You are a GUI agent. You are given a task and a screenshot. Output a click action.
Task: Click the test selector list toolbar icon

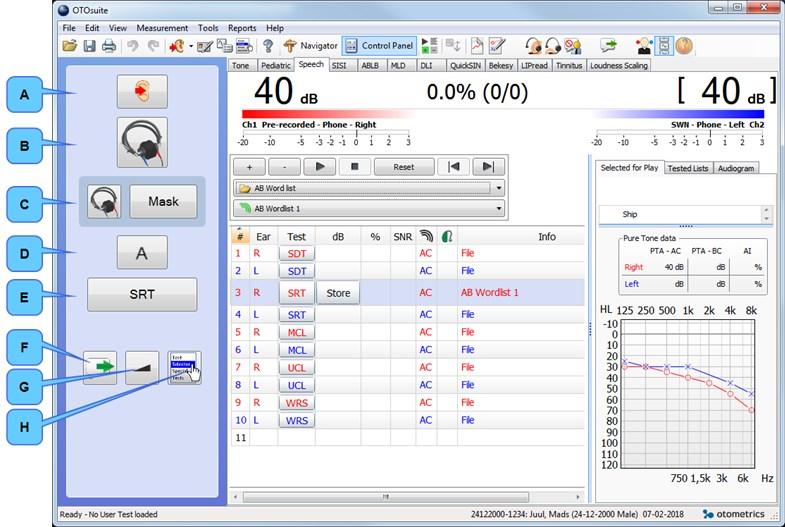(244, 46)
